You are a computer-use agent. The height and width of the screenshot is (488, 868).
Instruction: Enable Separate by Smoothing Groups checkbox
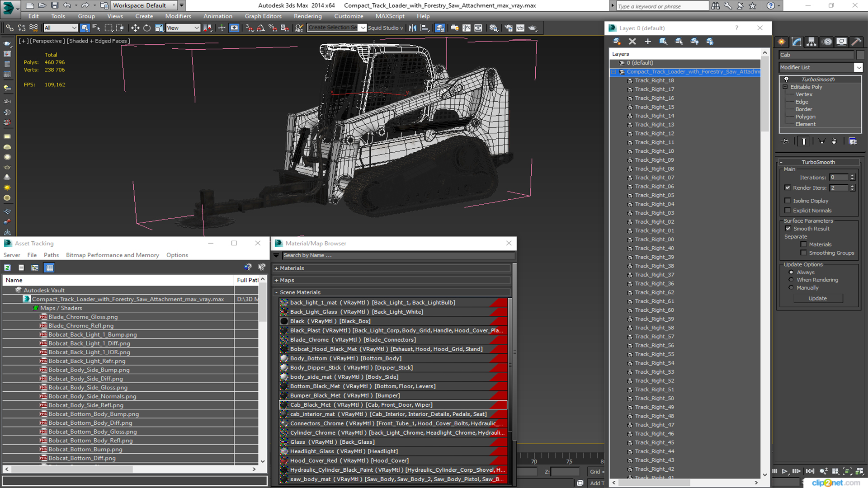(x=803, y=253)
